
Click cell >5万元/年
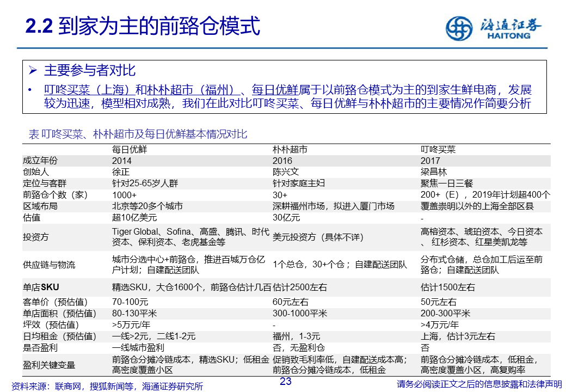point(131,325)
